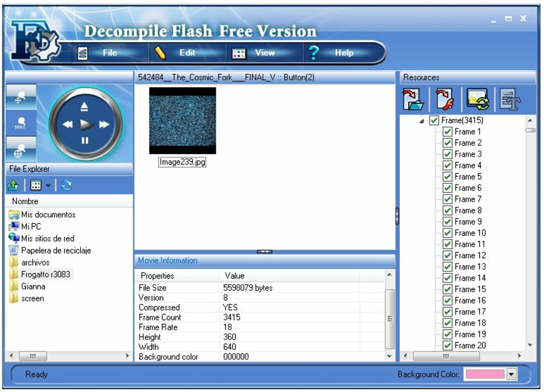This screenshot has width=544, height=392.
Task: Uncheck the Frame 10 checkbox
Action: pyautogui.click(x=447, y=233)
